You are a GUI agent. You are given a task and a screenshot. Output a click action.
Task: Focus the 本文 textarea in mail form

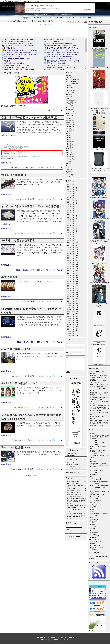[x=75, y=364]
